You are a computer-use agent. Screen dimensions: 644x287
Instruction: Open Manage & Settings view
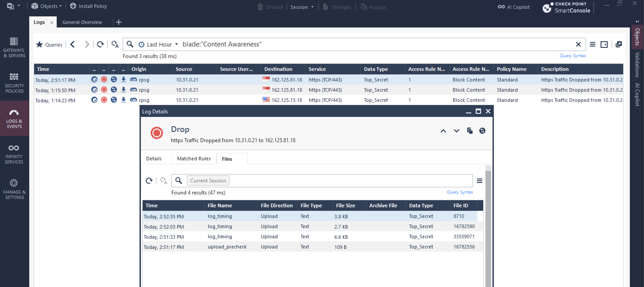pos(14,189)
